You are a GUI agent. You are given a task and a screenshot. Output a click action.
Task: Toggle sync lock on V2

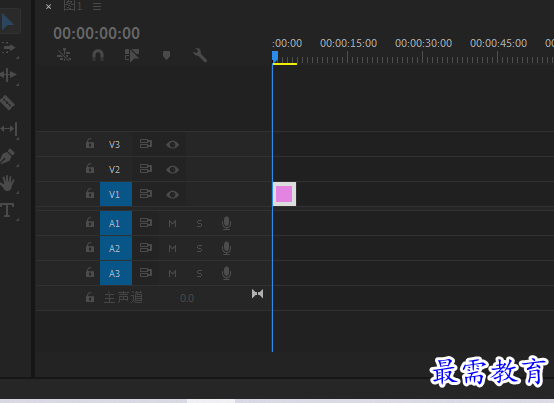(146, 168)
